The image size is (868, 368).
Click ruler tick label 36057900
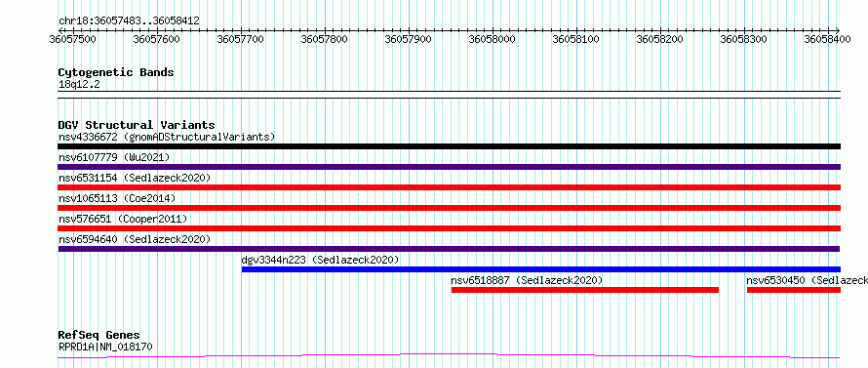(x=408, y=39)
